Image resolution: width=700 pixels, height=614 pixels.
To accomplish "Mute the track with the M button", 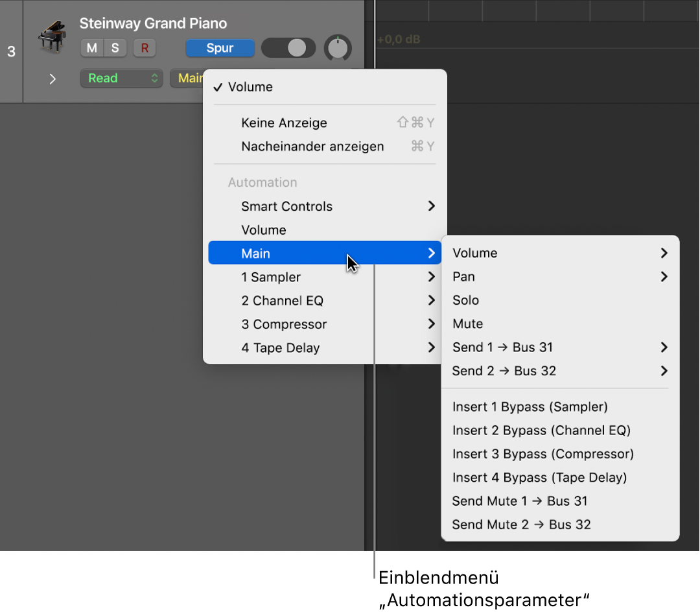I will [93, 48].
